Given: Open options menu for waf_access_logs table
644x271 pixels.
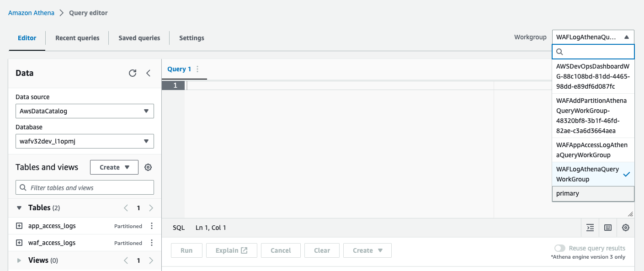Looking at the screenshot, I should pyautogui.click(x=151, y=243).
